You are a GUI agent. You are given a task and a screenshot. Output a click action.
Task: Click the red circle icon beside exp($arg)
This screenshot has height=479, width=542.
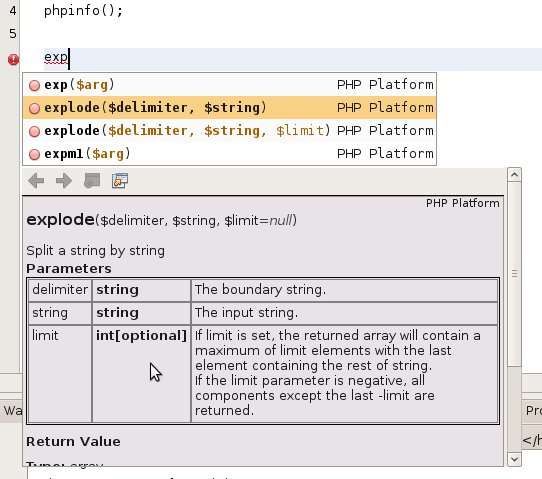(x=34, y=85)
